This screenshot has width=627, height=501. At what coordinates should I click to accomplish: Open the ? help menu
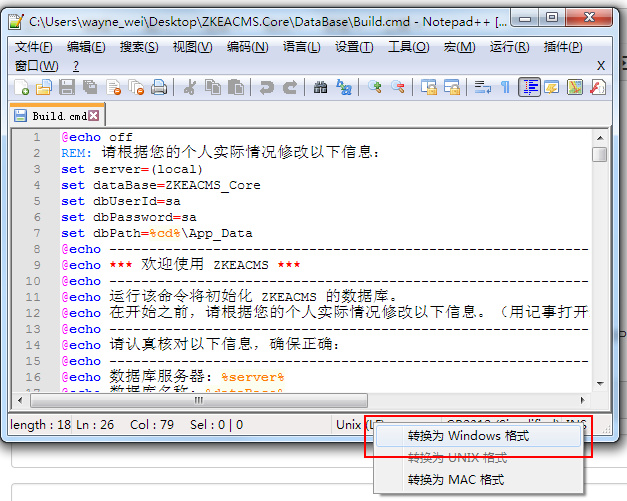point(76,66)
